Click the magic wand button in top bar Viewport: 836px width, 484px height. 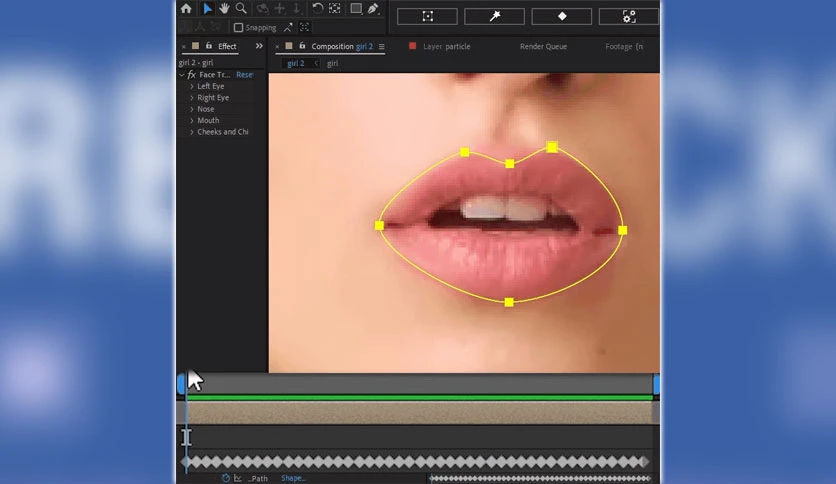click(494, 17)
